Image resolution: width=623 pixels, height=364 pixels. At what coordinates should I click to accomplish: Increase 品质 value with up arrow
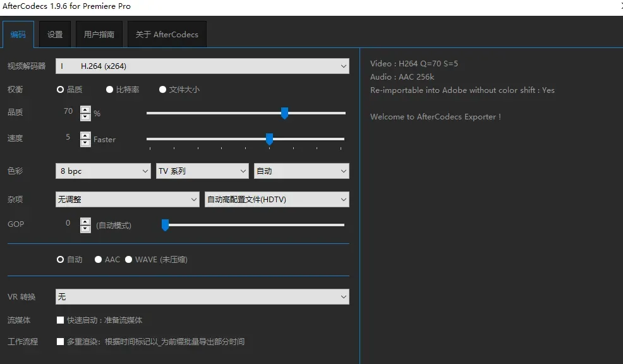pos(85,109)
